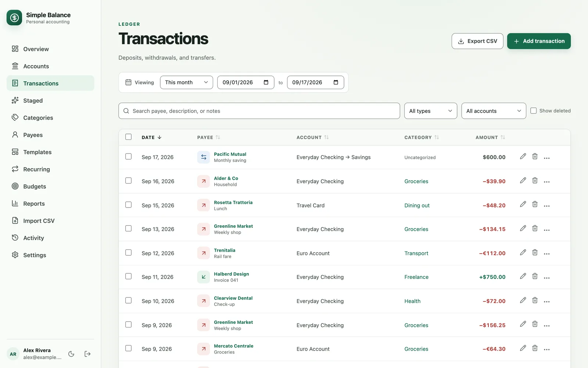
Task: Select the Alder & Co row checkbox
Action: 128,181
